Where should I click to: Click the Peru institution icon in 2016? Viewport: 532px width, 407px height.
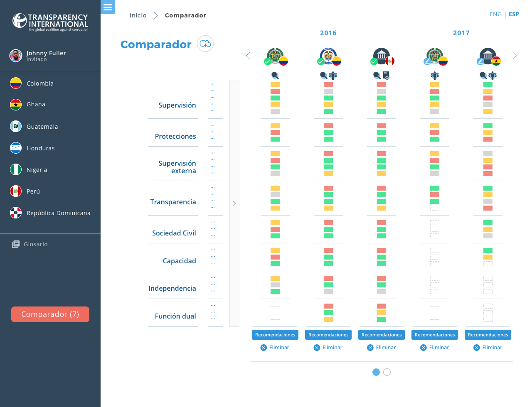(381, 55)
